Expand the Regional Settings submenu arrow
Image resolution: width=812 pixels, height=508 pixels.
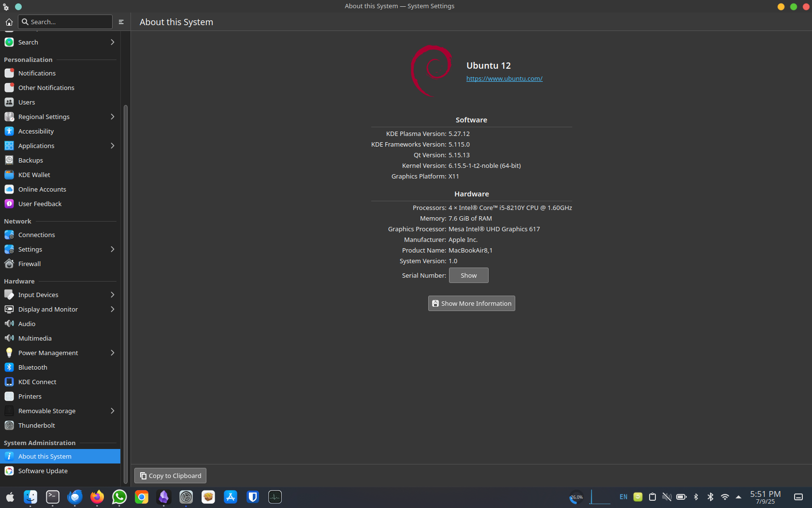click(112, 117)
